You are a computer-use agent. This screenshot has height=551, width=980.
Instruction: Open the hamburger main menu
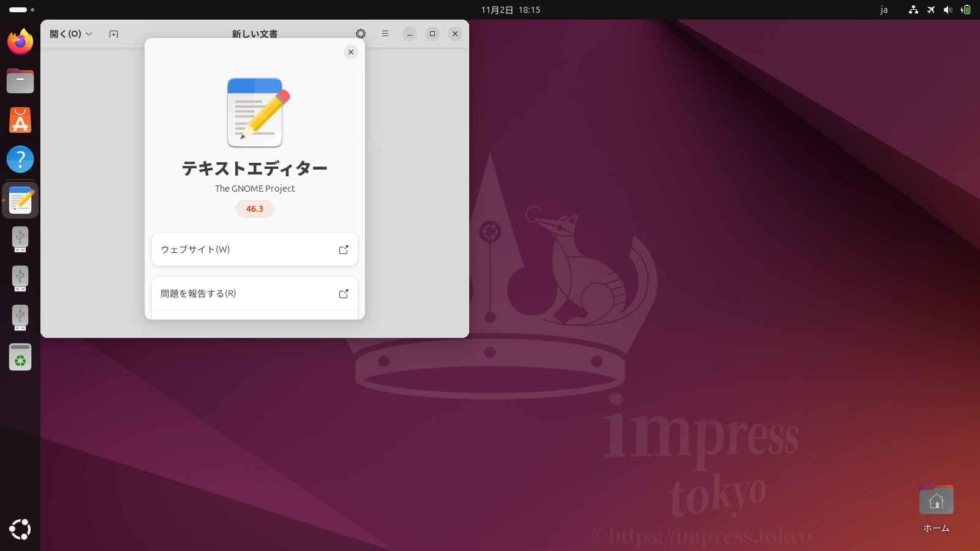[x=385, y=34]
